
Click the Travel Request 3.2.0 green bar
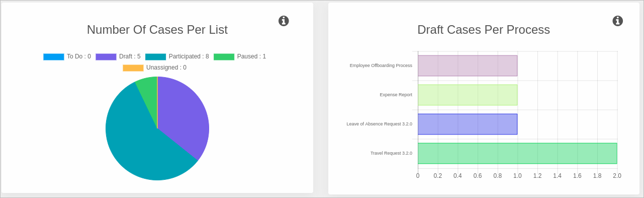(x=517, y=154)
